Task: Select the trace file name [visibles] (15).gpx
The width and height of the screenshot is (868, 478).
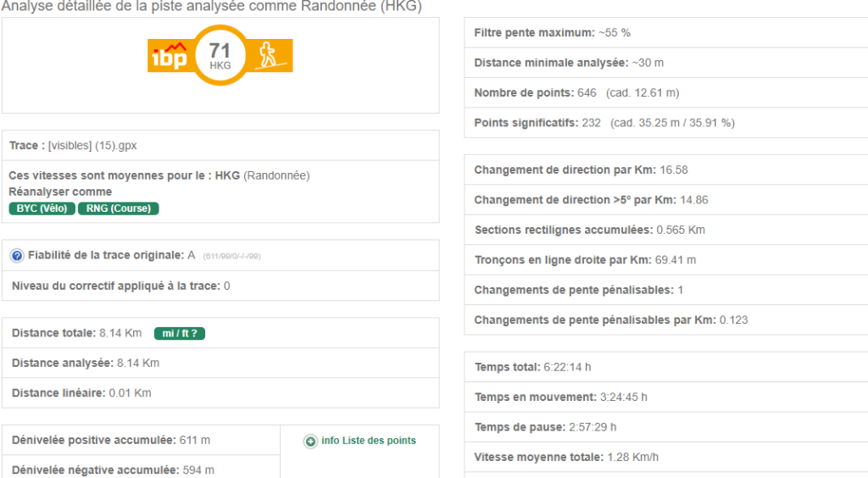Action: [x=92, y=146]
